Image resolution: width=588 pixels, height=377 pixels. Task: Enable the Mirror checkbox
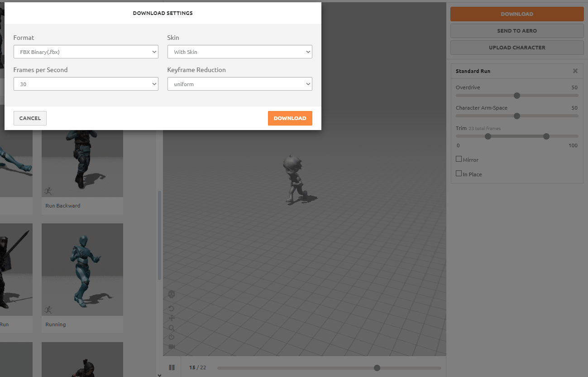tap(459, 159)
